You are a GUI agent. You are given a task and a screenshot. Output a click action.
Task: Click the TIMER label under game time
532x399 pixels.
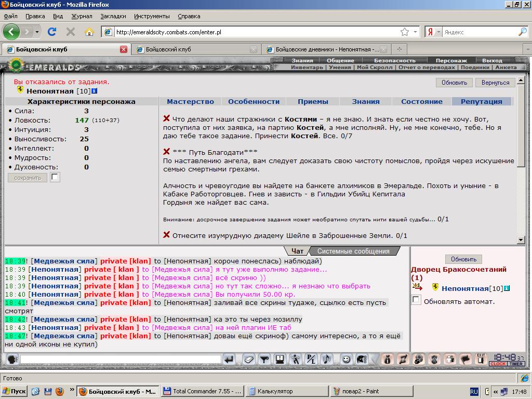pyautogui.click(x=516, y=364)
